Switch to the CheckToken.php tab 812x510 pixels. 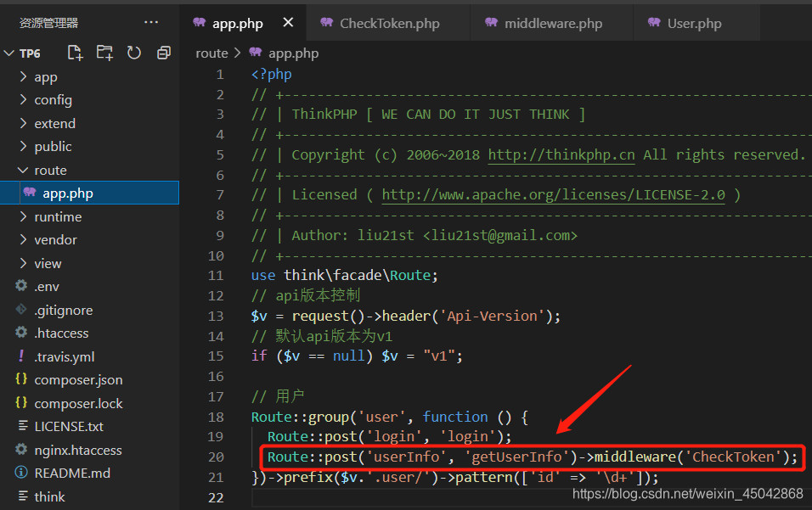click(389, 23)
